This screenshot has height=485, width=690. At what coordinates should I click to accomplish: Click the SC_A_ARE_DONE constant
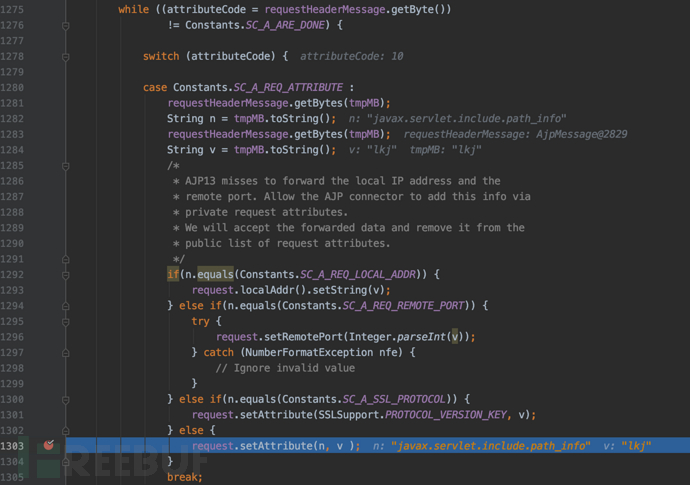[285, 26]
